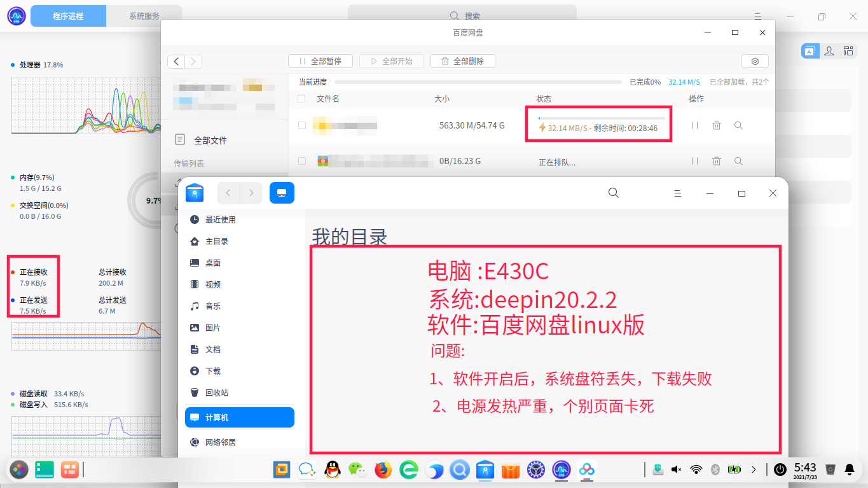Open 视频 in file manager sidebar
Viewport: 868px width, 488px height.
pos(240,284)
